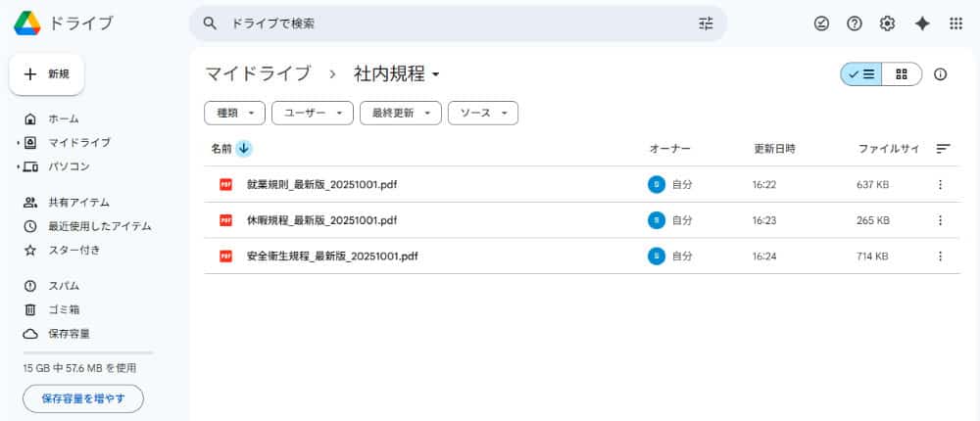Open more actions for 安全衛生規程 file
This screenshot has width=980, height=421.
pos(940,257)
